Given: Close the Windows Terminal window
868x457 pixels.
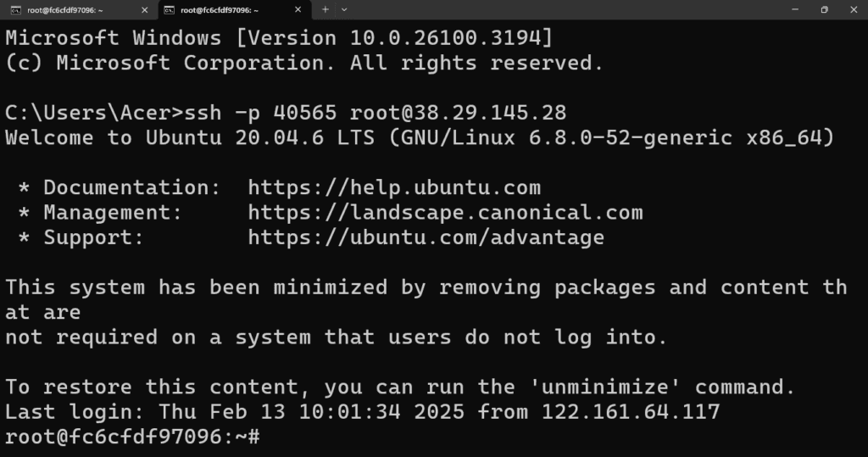Looking at the screenshot, I should [x=854, y=9].
